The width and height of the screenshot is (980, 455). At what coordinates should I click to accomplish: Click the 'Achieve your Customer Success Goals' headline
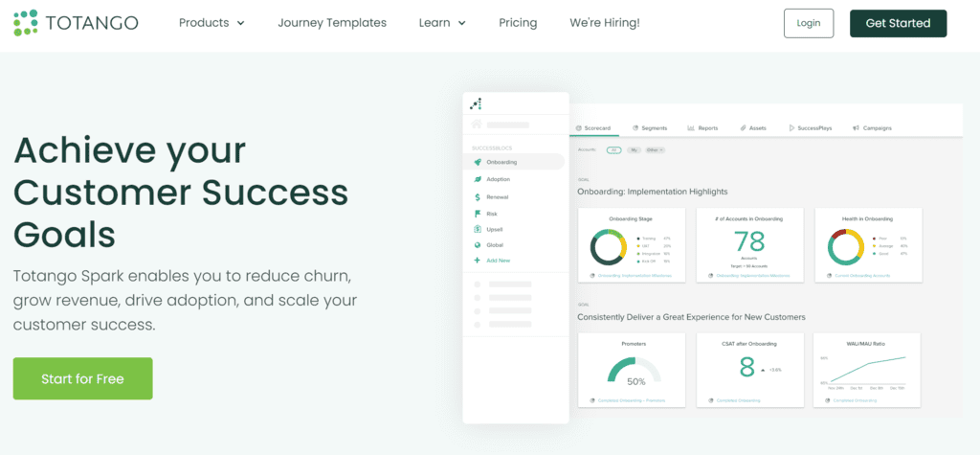point(181,193)
